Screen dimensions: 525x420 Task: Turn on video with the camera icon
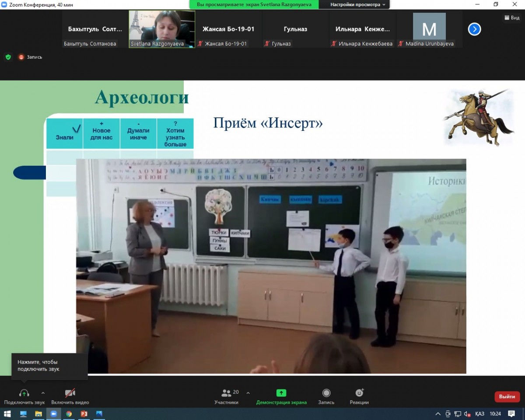point(70,393)
